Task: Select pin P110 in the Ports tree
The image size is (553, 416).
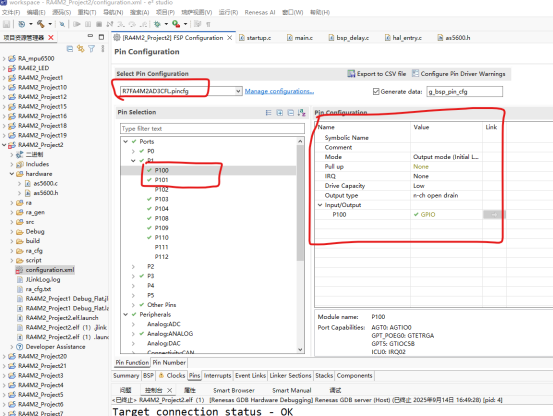Action: (162, 238)
